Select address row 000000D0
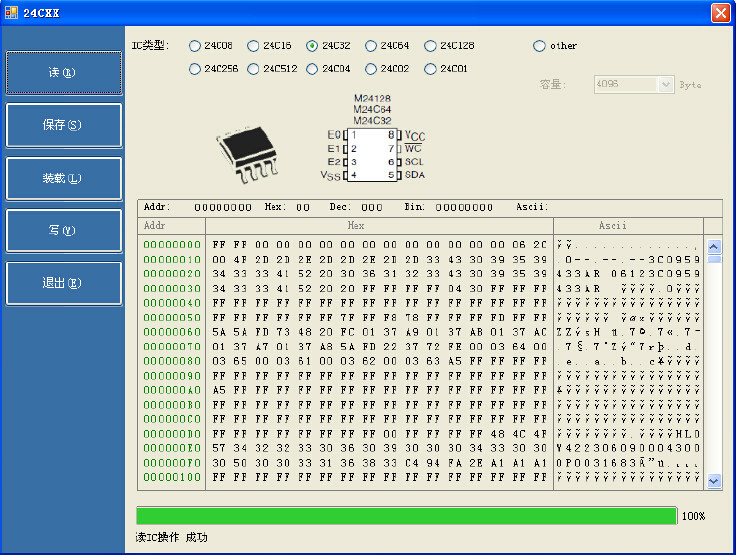This screenshot has width=736, height=555. tap(172, 434)
